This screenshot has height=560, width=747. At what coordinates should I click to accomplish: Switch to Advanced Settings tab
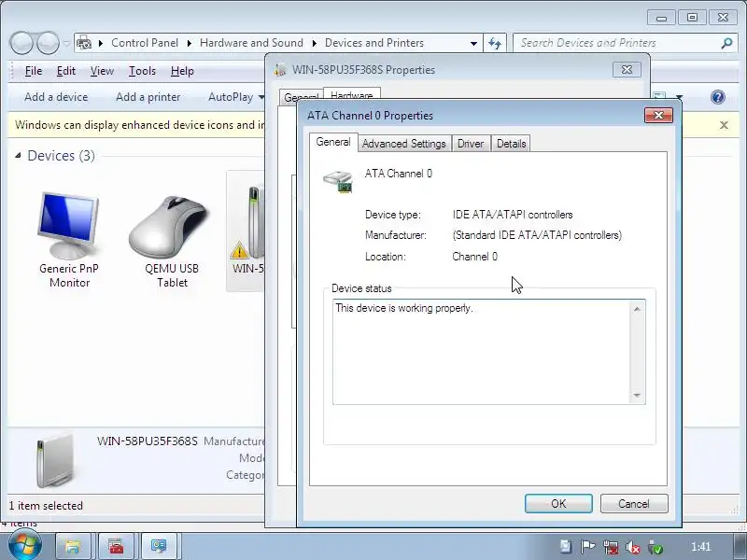(x=403, y=144)
